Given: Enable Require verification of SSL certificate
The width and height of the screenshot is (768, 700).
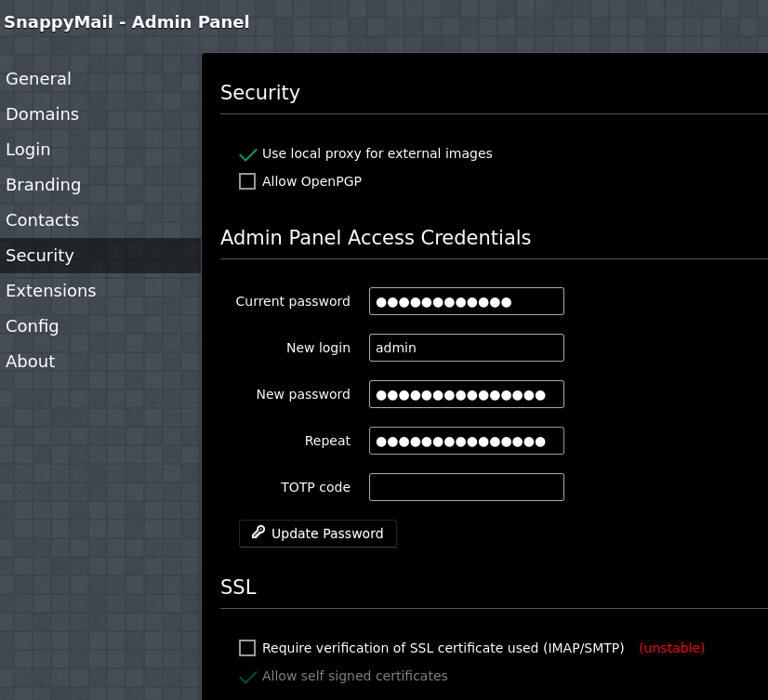Looking at the screenshot, I should click(247, 648).
